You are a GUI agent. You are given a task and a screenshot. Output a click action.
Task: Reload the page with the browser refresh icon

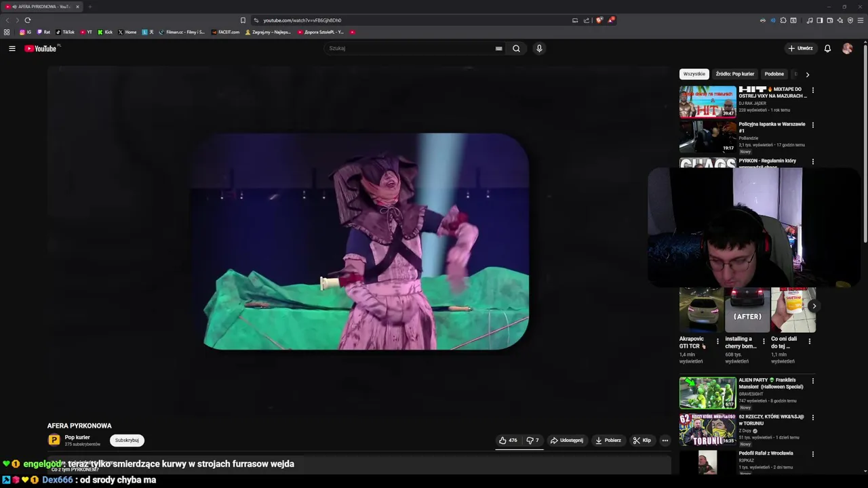pyautogui.click(x=28, y=20)
